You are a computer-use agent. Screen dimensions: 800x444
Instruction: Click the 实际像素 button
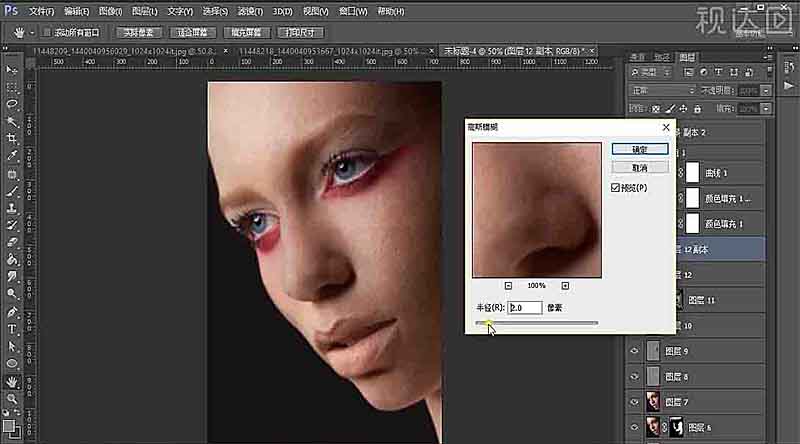(x=139, y=32)
